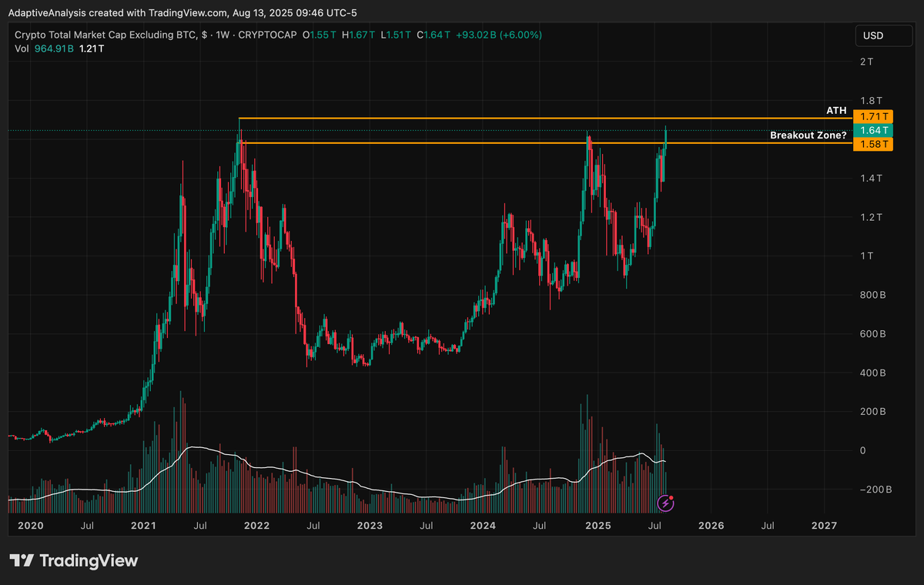Image resolution: width=924 pixels, height=585 pixels.
Task: Click the low value L1.51 T
Action: (397, 35)
